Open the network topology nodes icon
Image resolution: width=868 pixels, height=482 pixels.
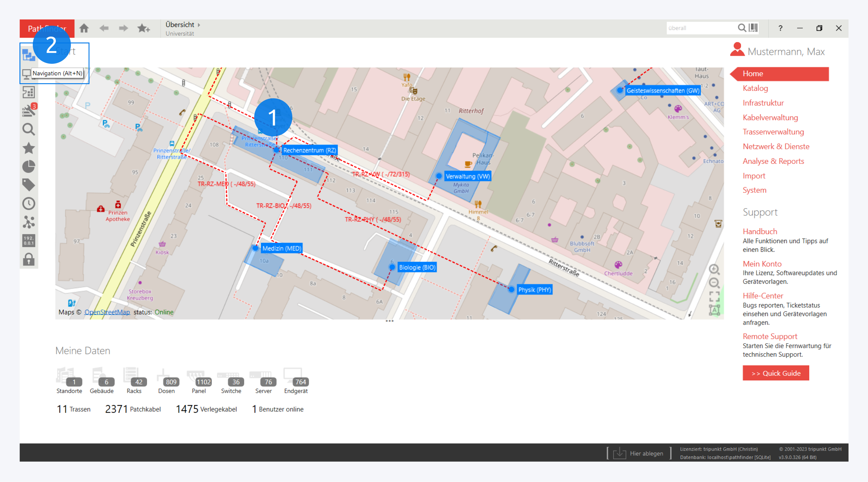[29, 222]
